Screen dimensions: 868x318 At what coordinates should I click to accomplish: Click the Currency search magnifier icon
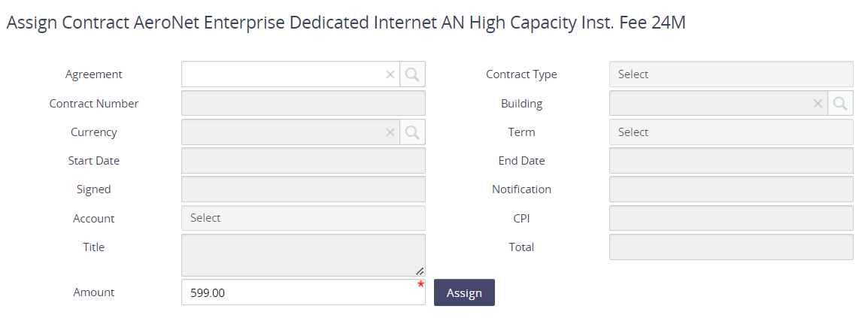(412, 132)
